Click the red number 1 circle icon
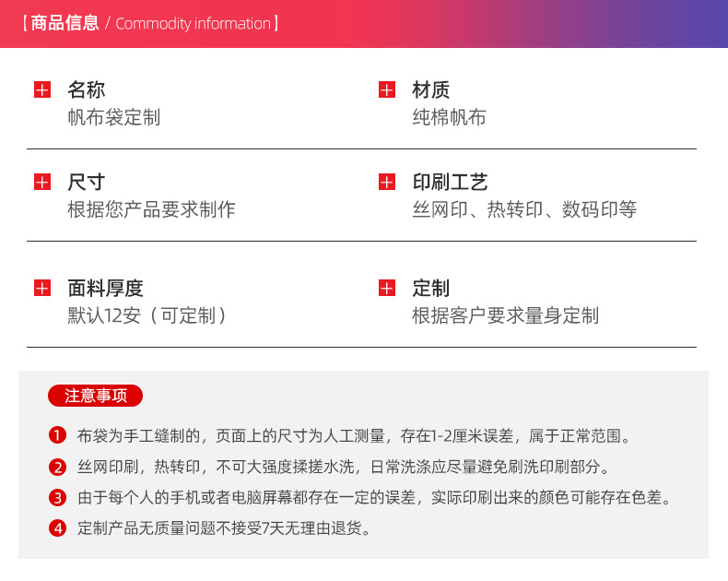The height and width of the screenshot is (581, 728). pos(58,435)
